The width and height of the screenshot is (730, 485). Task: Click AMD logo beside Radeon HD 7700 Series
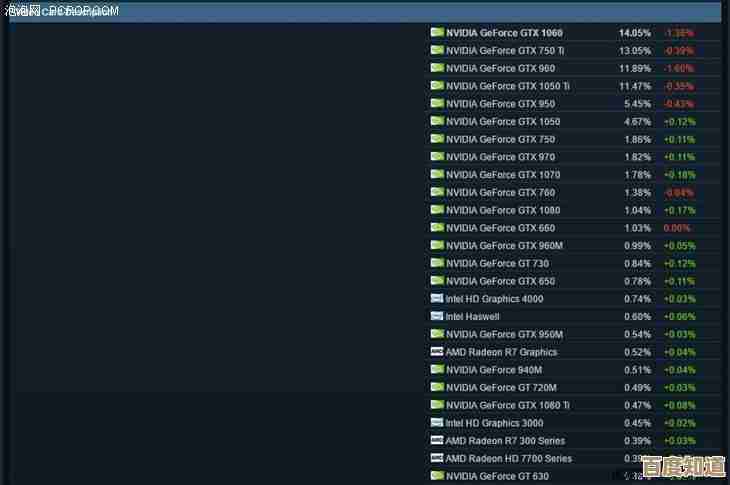tap(437, 458)
